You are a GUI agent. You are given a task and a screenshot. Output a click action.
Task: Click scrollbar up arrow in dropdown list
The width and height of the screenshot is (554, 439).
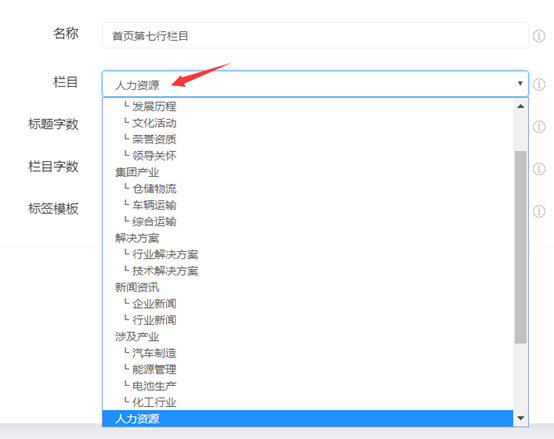520,106
